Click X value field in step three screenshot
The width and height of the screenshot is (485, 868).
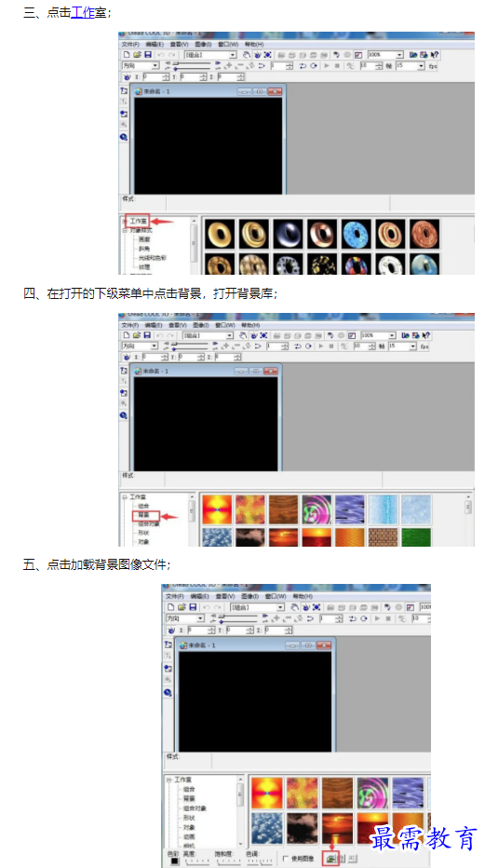click(157, 77)
